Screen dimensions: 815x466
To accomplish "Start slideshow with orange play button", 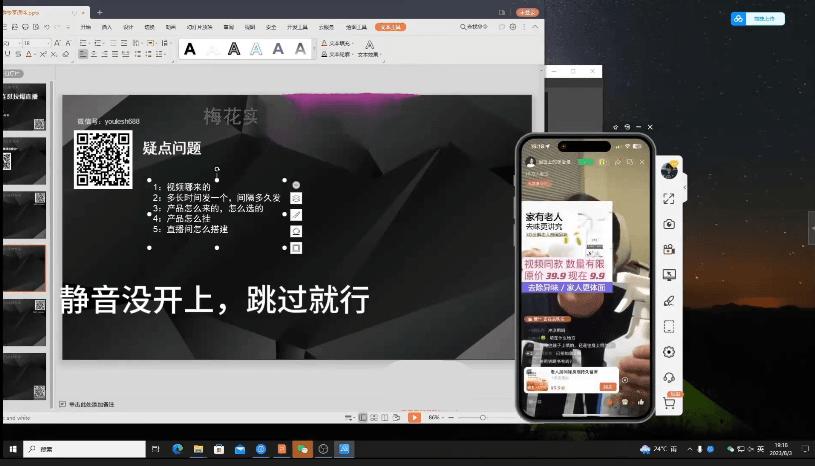I will click(414, 417).
